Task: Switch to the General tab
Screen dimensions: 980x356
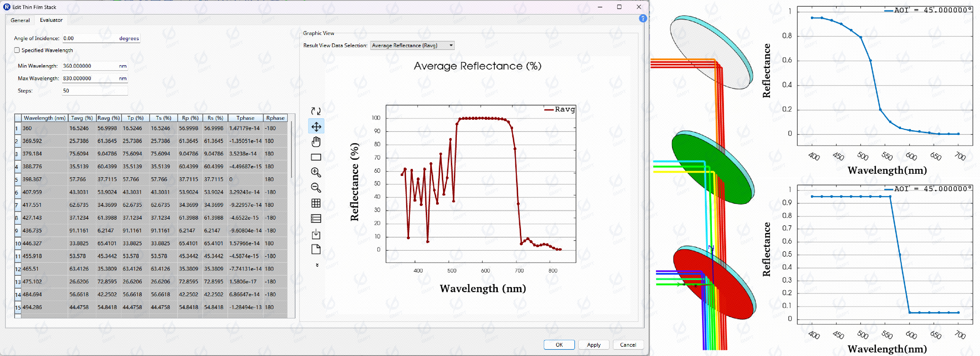Action: point(20,20)
